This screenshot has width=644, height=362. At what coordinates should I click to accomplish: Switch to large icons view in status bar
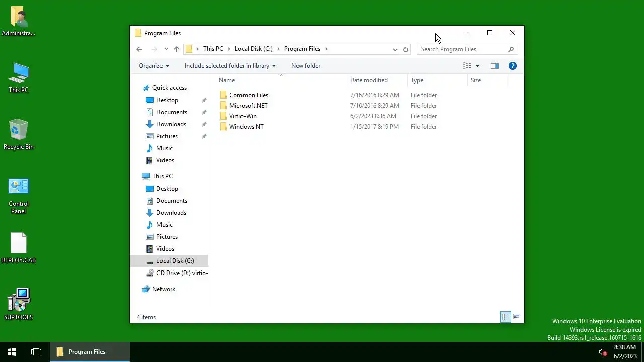[517, 317]
